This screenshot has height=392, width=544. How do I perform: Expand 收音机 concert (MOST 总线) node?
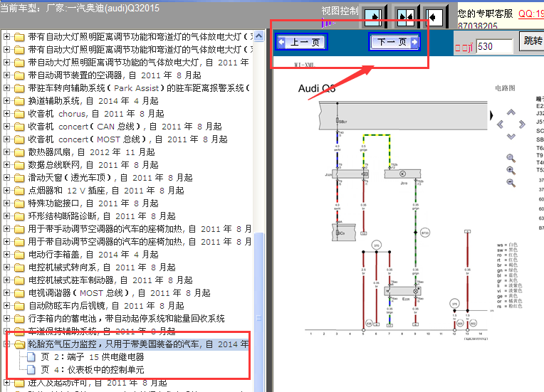6,139
